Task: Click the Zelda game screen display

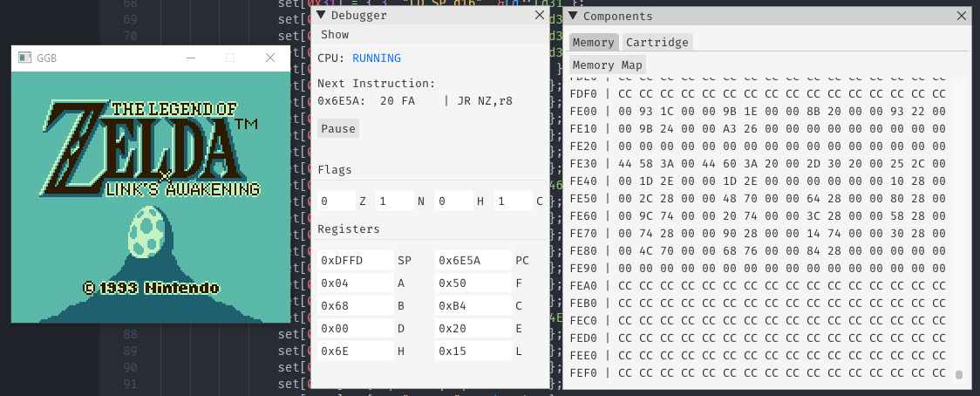Action: [151, 196]
